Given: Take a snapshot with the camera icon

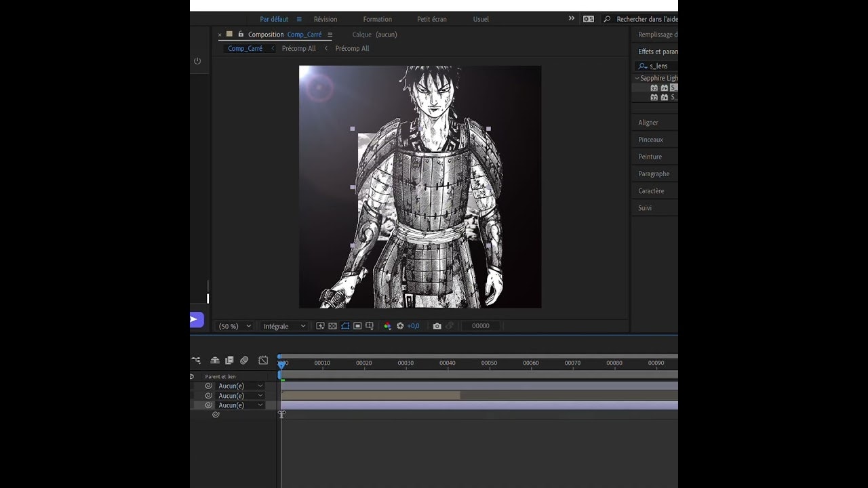Looking at the screenshot, I should [x=437, y=326].
